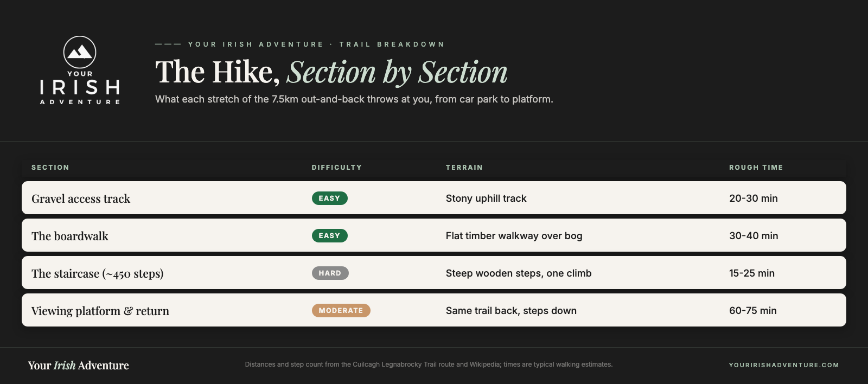The height and width of the screenshot is (384, 868).
Task: Select The staircase (~450 steps) row
Action: click(x=434, y=273)
